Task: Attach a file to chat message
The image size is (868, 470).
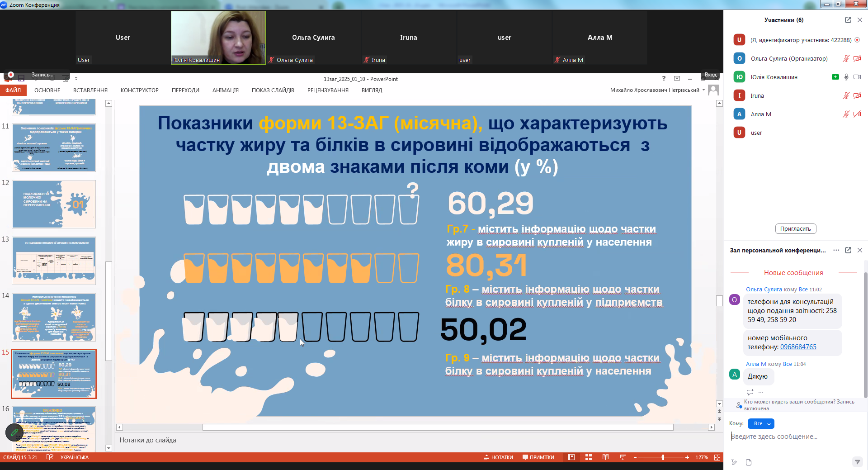Action: click(749, 462)
